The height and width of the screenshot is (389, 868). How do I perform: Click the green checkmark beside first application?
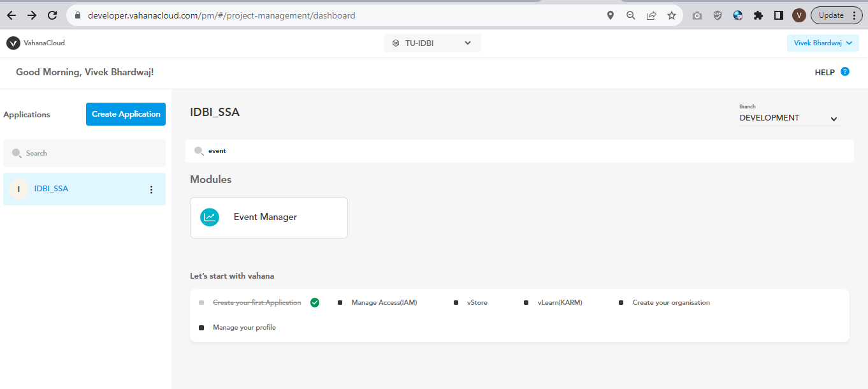[315, 302]
